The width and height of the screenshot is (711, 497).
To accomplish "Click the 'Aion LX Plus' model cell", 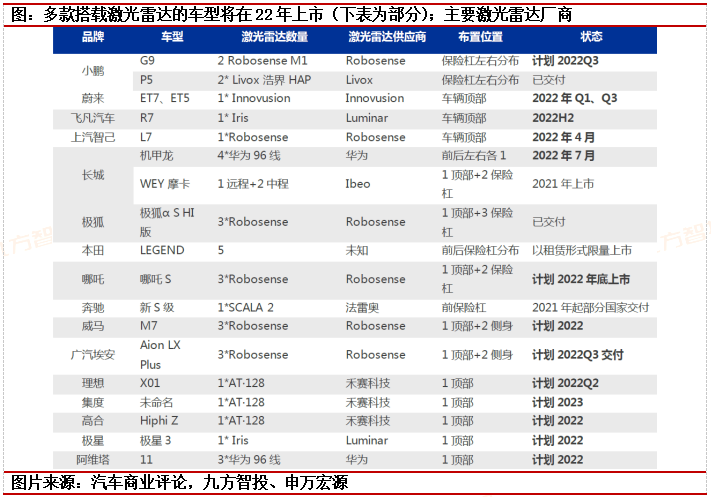I will pos(161,355).
